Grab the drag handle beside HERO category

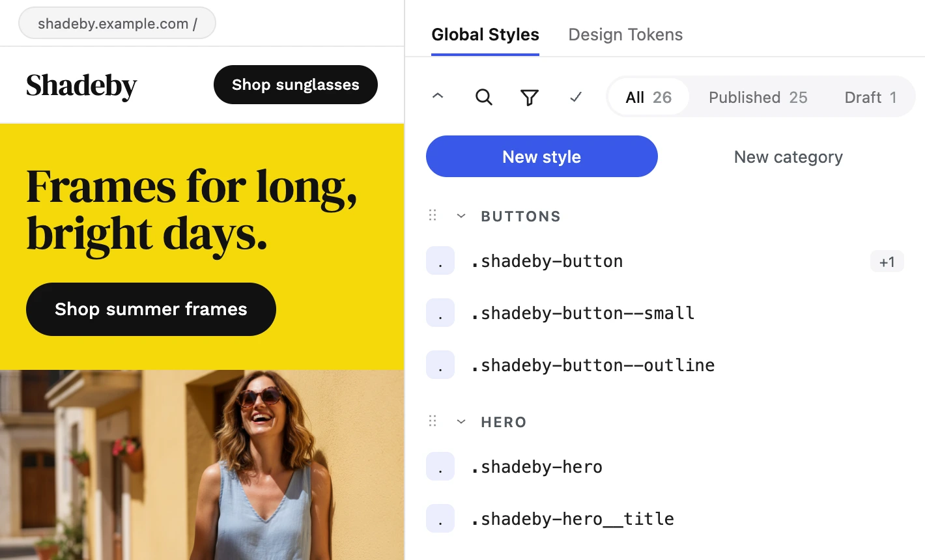(433, 421)
